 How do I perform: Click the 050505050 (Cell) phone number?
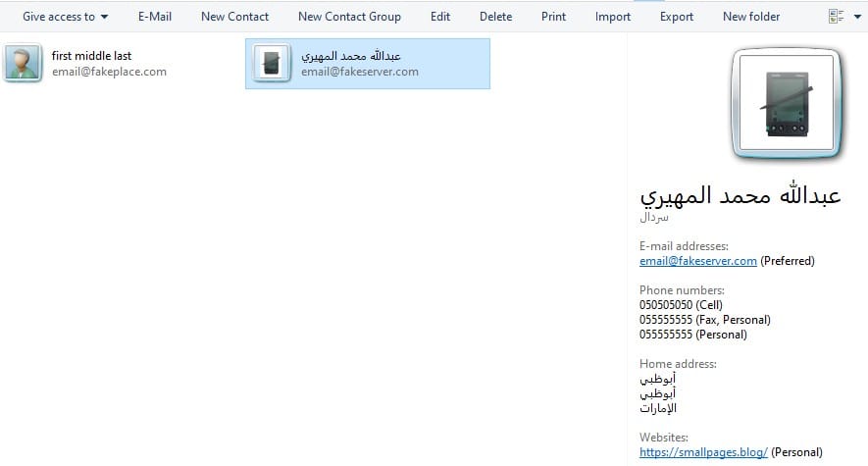(681, 305)
